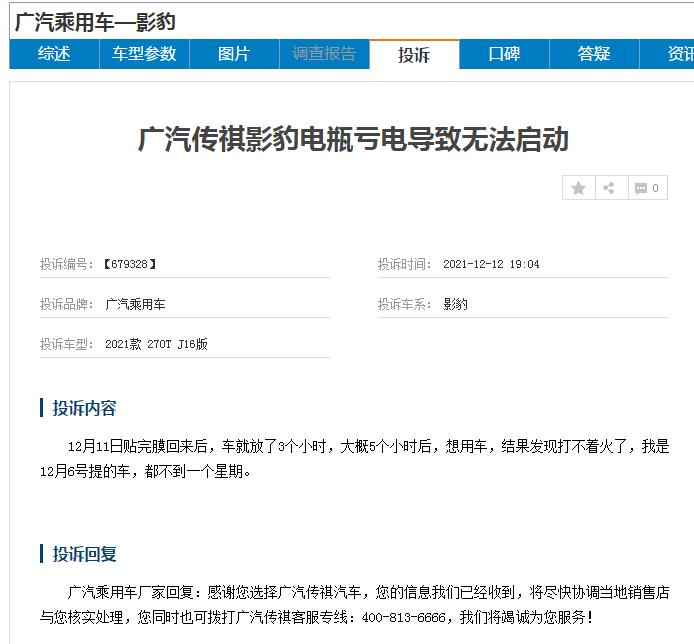Image resolution: width=694 pixels, height=644 pixels.
Task: Click the 投诉内容 section heading
Action: point(84,408)
